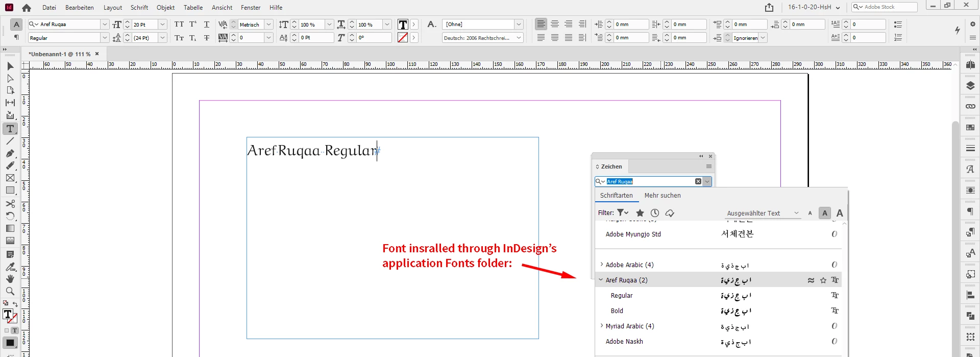Open kerning Metrisch dropdown
Image resolution: width=980 pixels, height=357 pixels.
click(268, 24)
